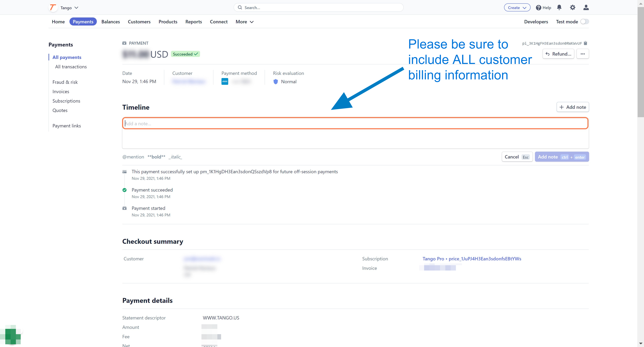Copy the payment ID with clipboard icon

[585, 43]
